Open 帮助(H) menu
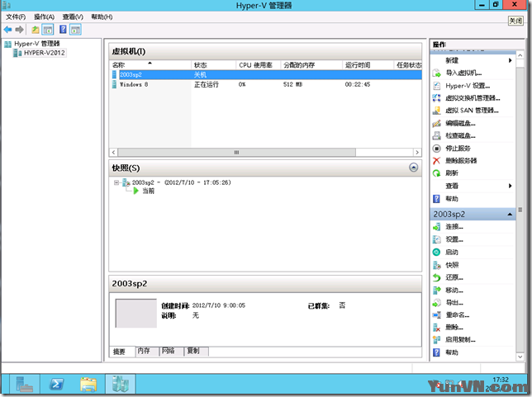 point(102,17)
